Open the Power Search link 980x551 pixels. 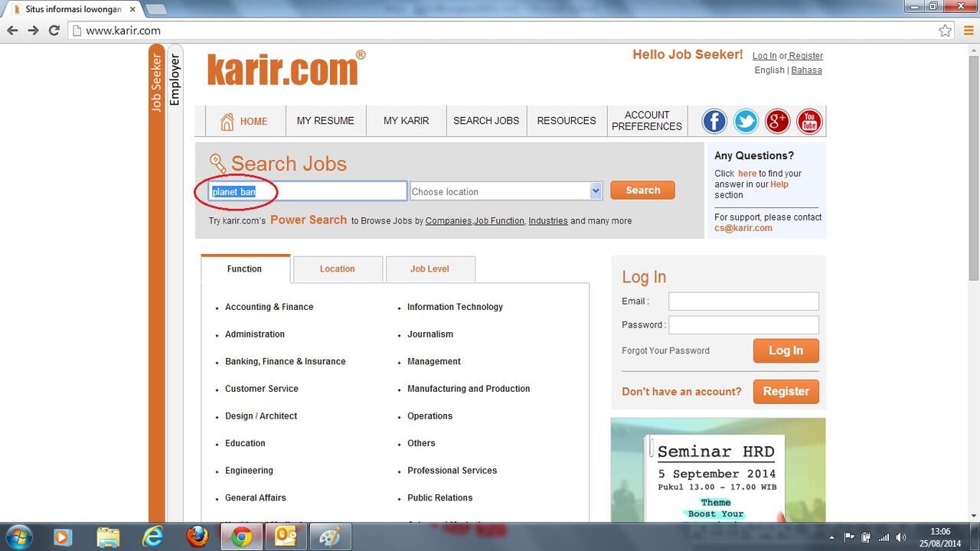(x=309, y=220)
